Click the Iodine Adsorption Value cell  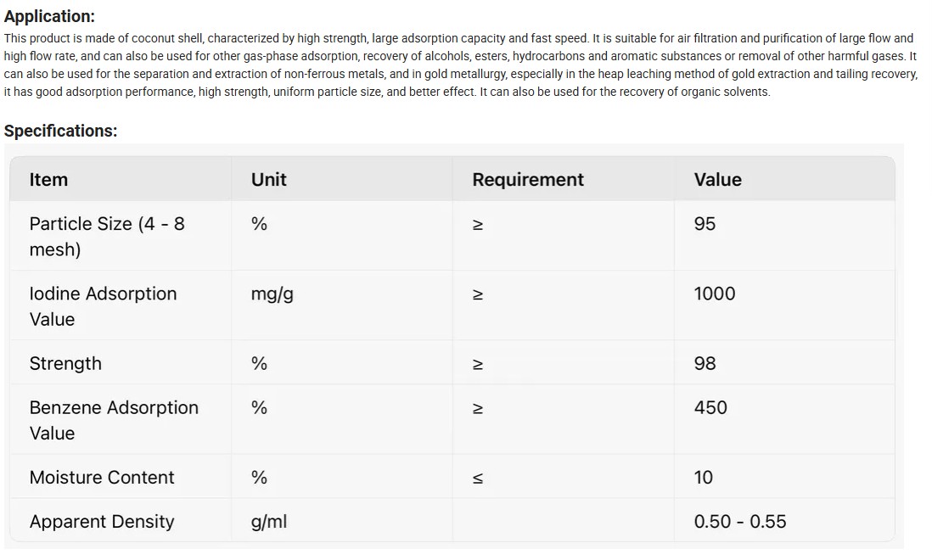click(x=103, y=306)
